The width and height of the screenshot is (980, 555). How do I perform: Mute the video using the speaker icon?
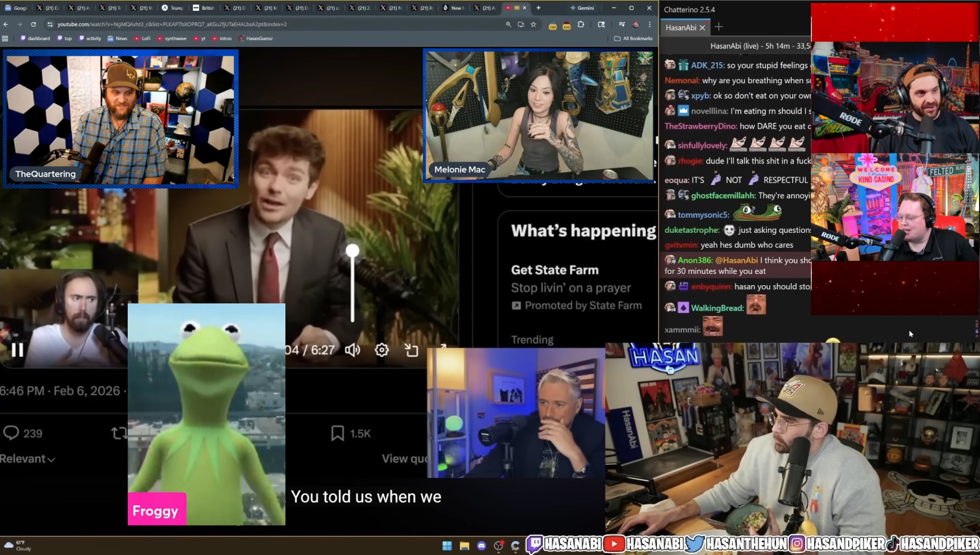click(352, 350)
